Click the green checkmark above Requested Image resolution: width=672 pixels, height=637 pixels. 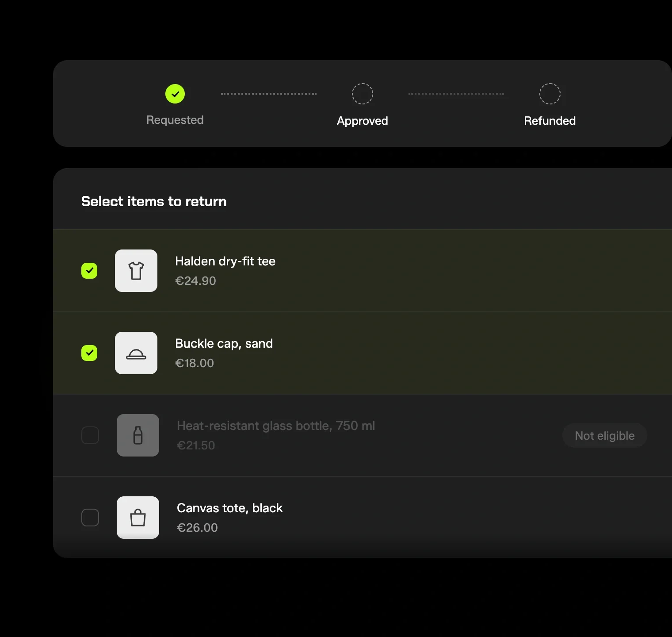(x=175, y=94)
